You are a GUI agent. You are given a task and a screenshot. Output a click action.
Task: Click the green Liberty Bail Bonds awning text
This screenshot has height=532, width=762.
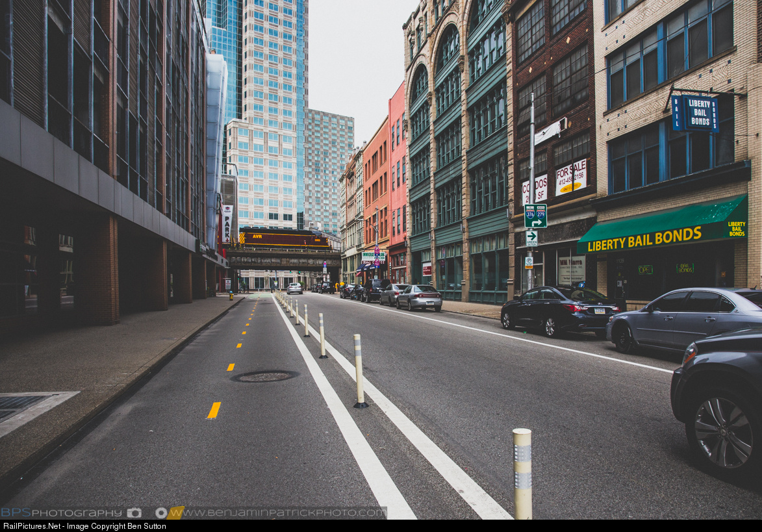pos(641,240)
